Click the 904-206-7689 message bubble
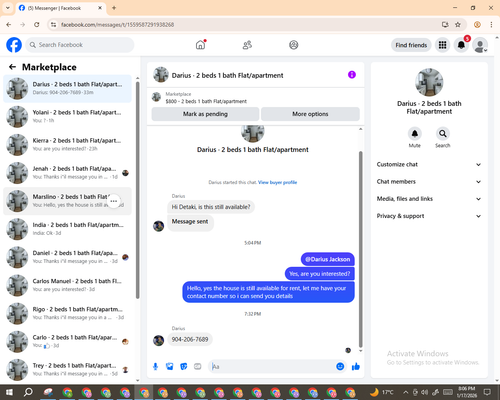 pyautogui.click(x=190, y=339)
